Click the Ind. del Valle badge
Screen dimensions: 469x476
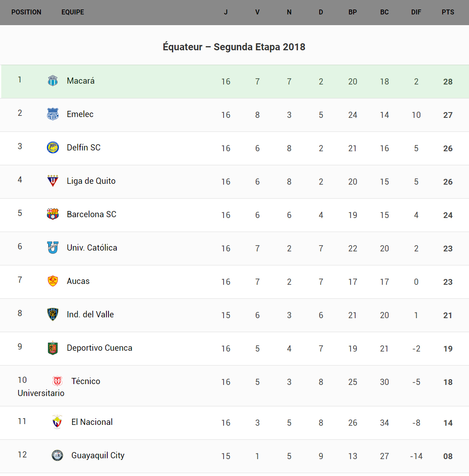(53, 314)
